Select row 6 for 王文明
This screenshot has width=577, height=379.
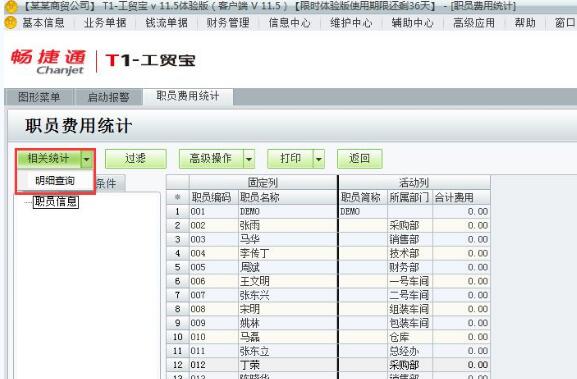328,281
